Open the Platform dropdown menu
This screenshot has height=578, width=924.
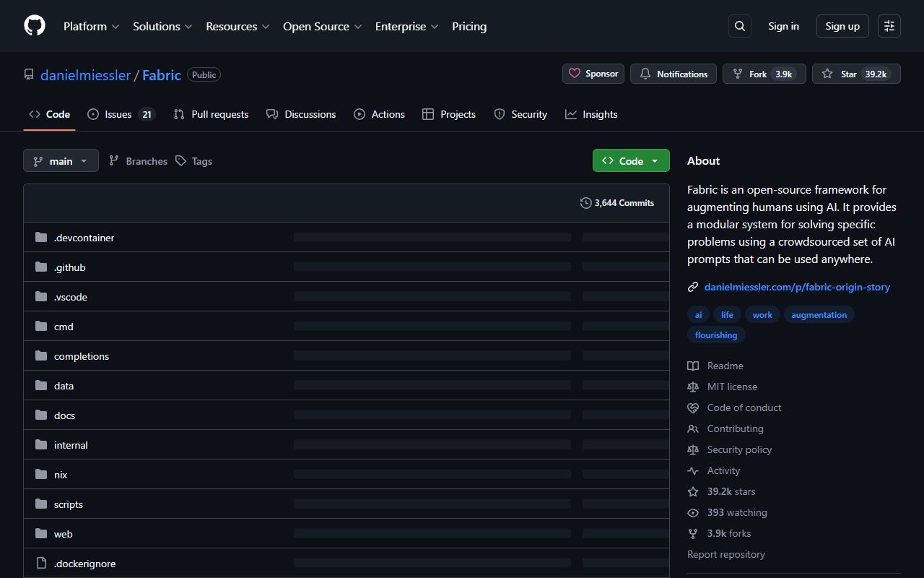point(90,26)
